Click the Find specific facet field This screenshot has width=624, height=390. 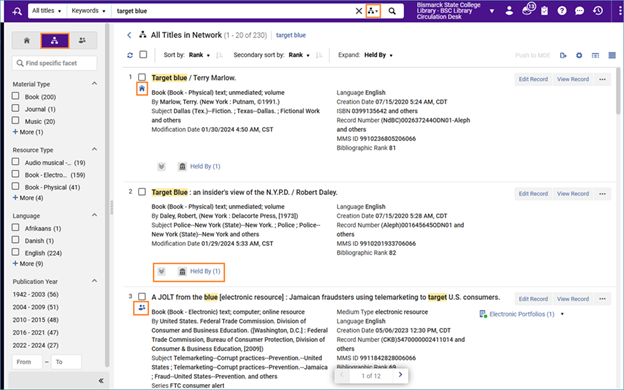pos(55,63)
